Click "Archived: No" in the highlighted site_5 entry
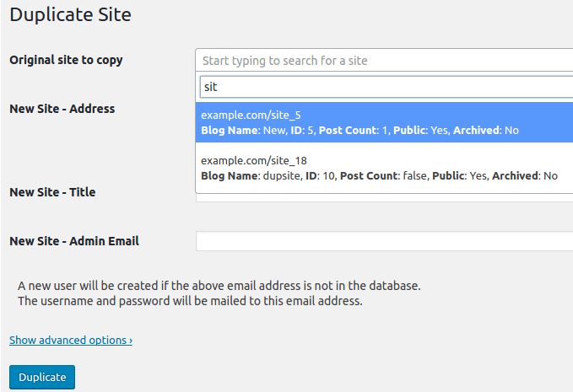 click(x=486, y=131)
